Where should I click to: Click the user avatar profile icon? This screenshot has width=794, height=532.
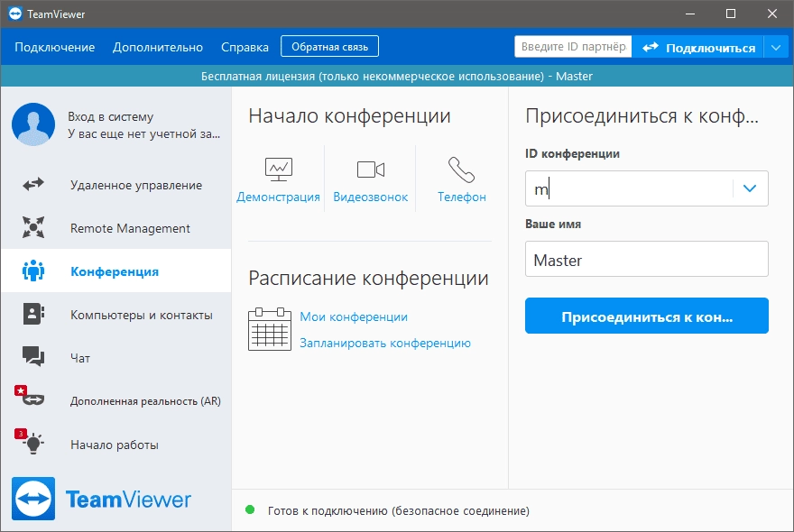click(33, 124)
